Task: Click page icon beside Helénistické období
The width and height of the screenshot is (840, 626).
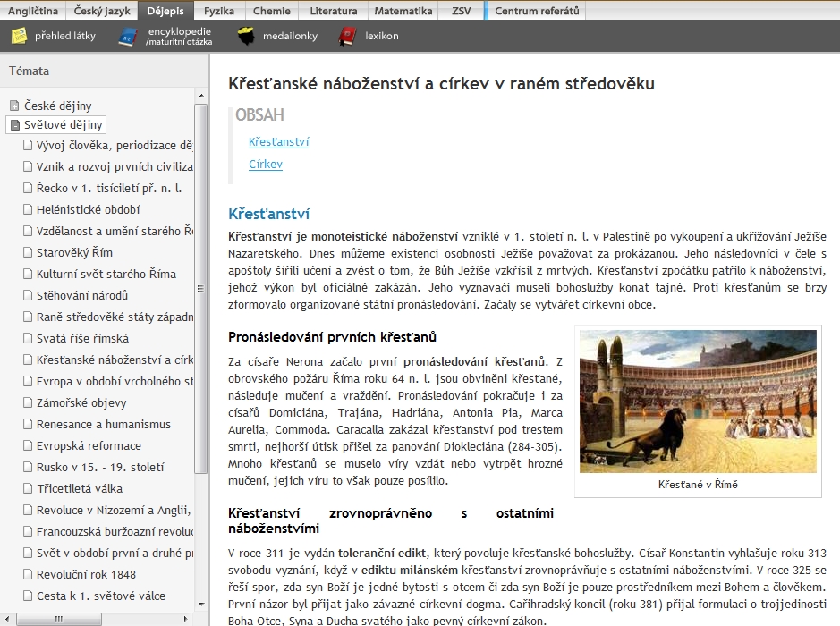Action: pos(28,209)
